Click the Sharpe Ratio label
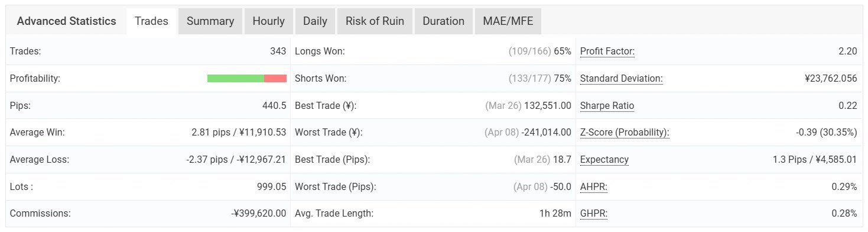The width and height of the screenshot is (868, 232). tap(607, 106)
